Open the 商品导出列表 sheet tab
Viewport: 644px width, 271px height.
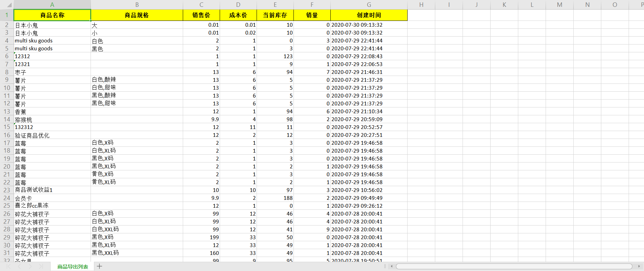pos(72,267)
